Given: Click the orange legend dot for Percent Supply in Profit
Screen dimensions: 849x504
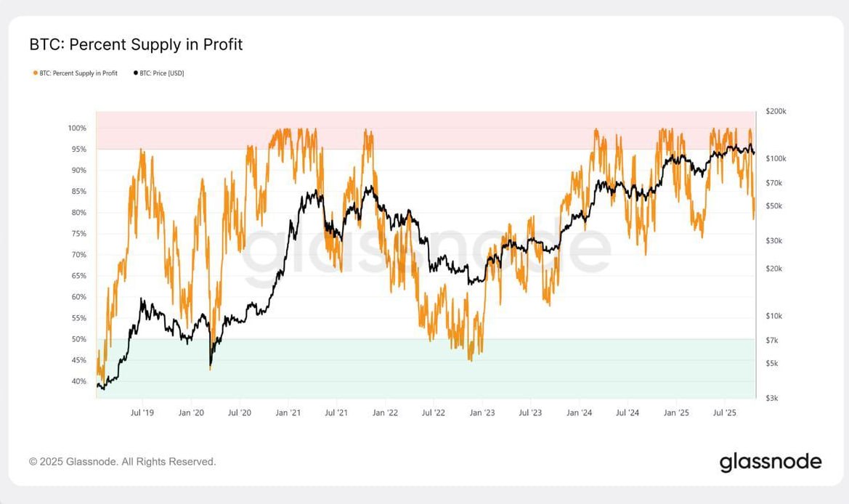Looking at the screenshot, I should [x=36, y=73].
